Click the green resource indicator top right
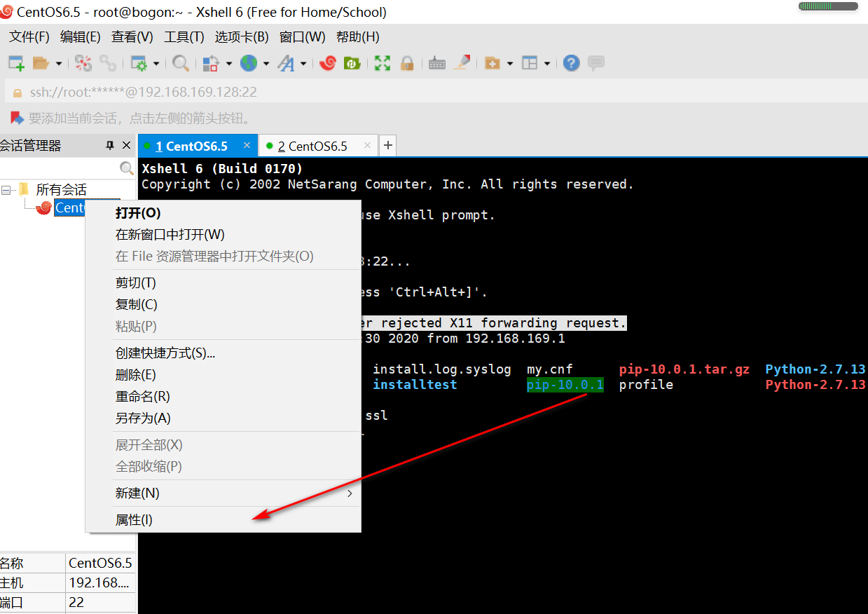868x614 pixels. point(827,6)
